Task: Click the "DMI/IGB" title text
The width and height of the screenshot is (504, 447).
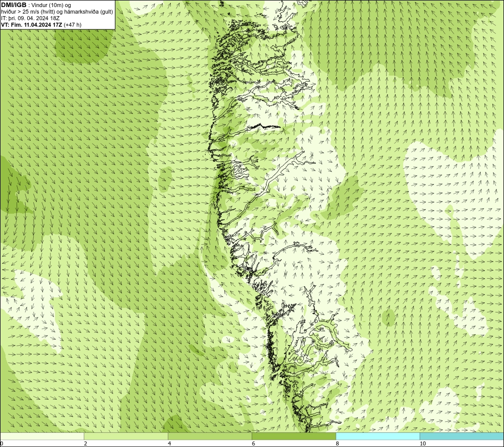Action: tap(14, 5)
